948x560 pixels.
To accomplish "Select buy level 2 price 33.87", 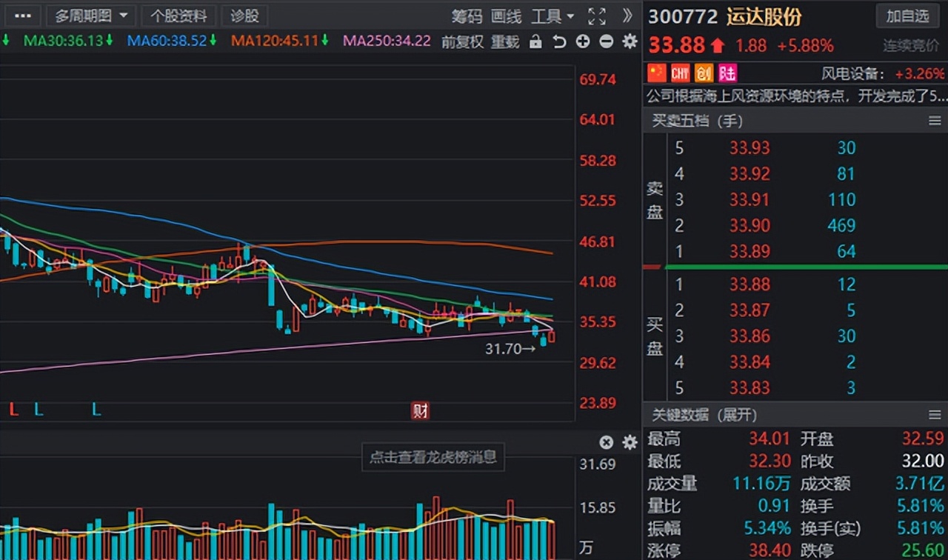I will pos(750,310).
